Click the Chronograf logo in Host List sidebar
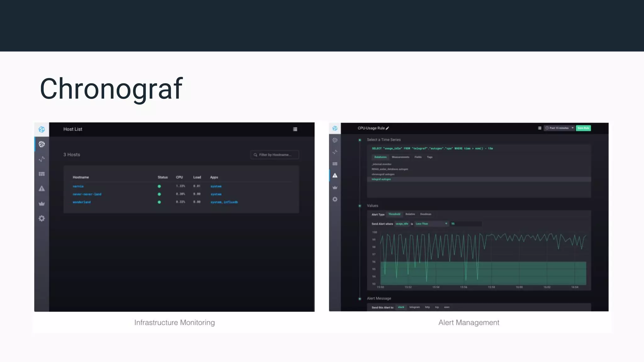644x362 pixels. tap(42, 129)
